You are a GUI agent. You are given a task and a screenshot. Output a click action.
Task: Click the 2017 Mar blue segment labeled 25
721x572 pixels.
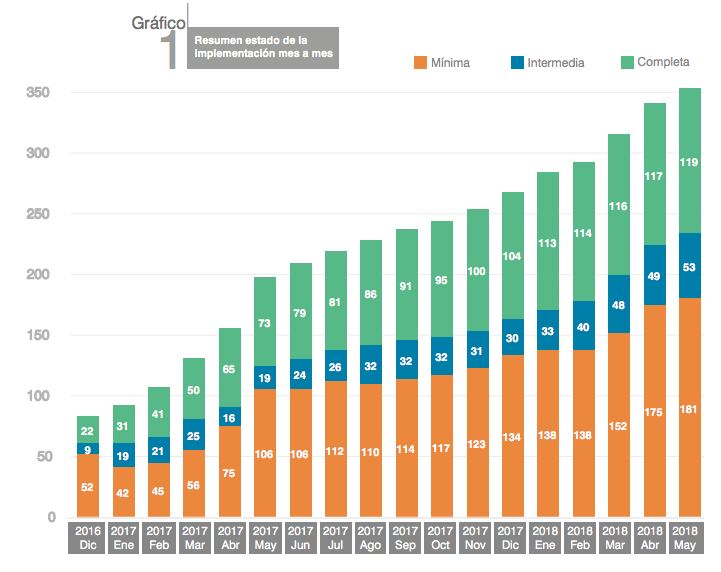194,435
